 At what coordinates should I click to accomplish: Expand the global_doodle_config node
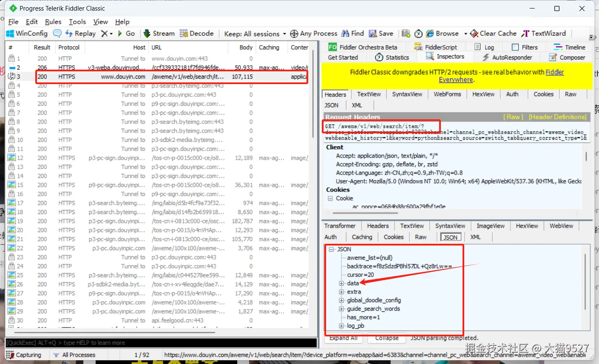pyautogui.click(x=341, y=300)
